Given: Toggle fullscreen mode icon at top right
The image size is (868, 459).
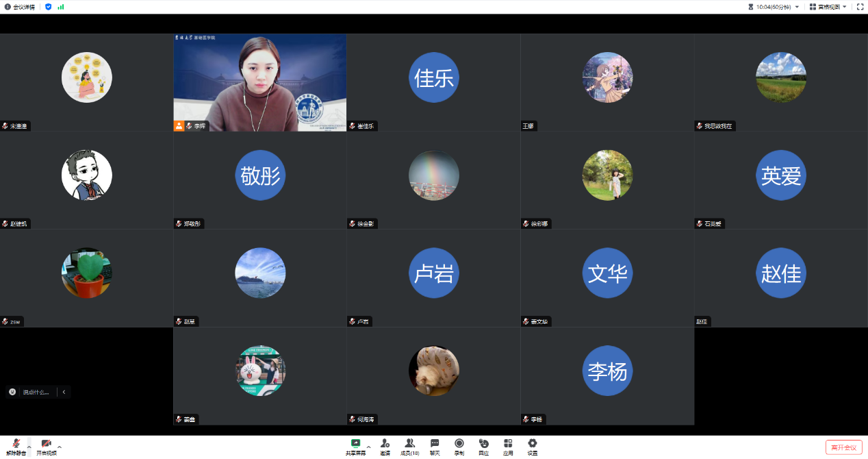Looking at the screenshot, I should [860, 7].
